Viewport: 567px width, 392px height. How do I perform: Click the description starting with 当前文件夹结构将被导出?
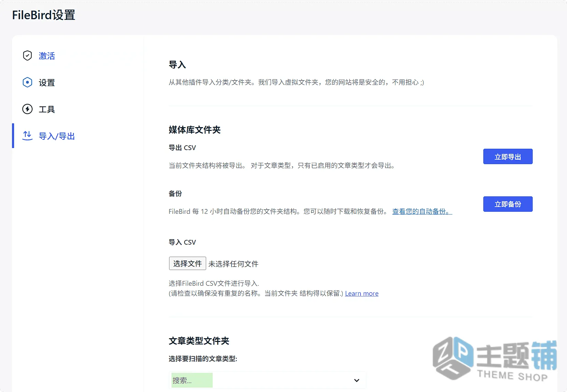[x=282, y=166]
